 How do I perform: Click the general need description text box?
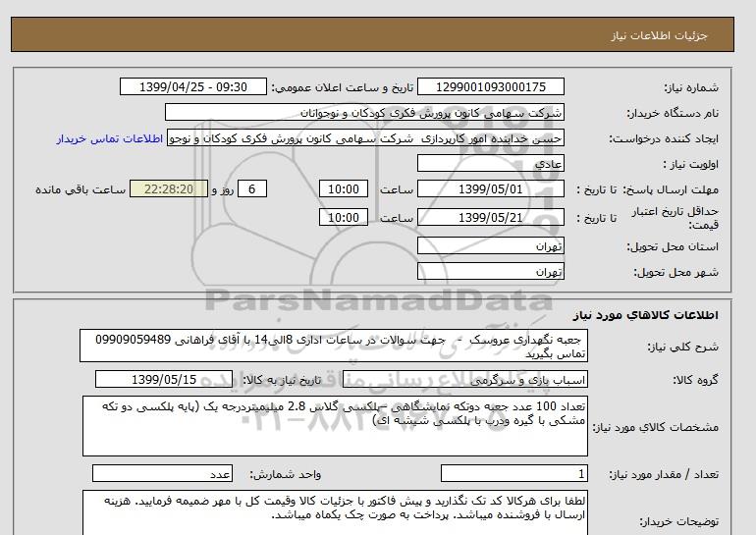[x=334, y=347]
